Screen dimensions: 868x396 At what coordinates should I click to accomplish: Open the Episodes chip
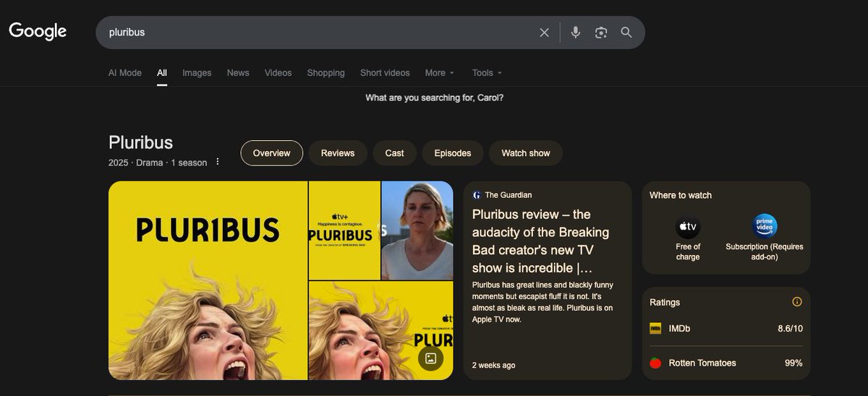(x=453, y=153)
